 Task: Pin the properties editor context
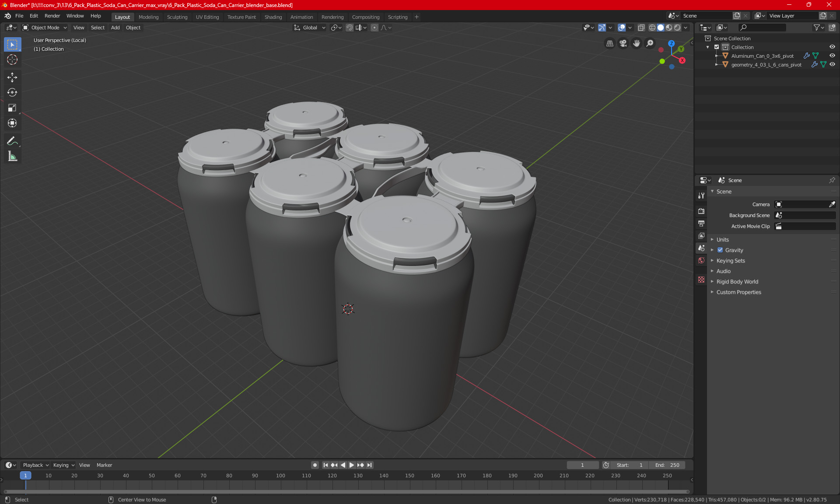pos(832,180)
